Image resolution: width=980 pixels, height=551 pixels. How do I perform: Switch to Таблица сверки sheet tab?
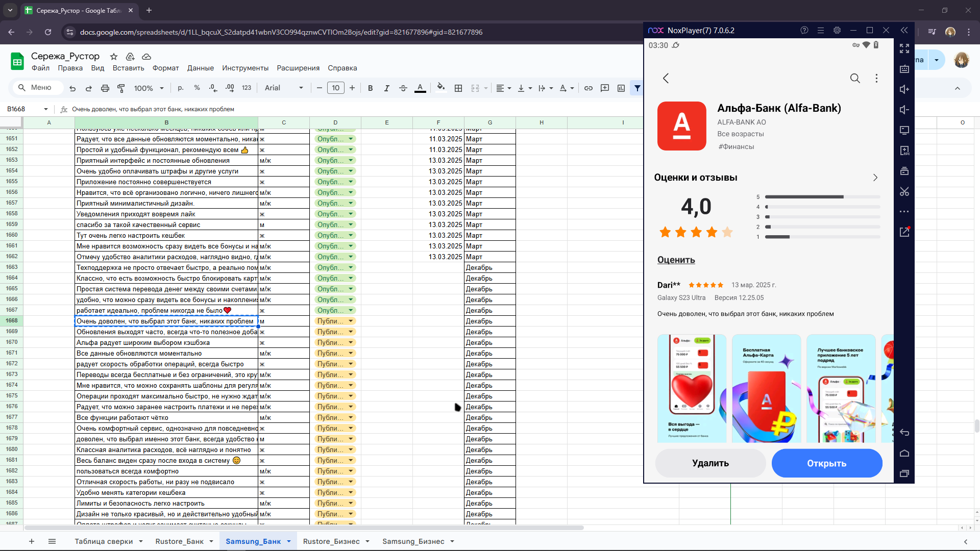point(104,541)
